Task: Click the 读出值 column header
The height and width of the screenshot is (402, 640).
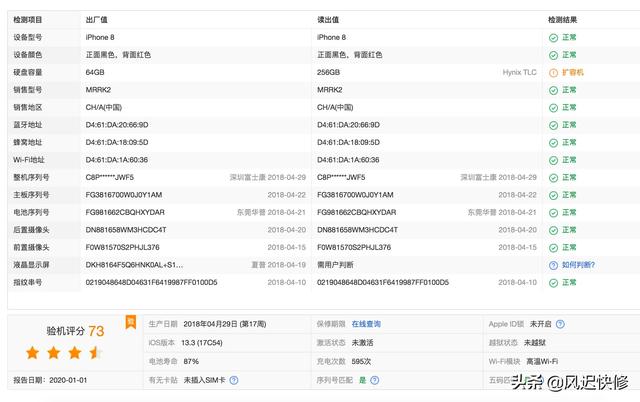Action: coord(328,20)
